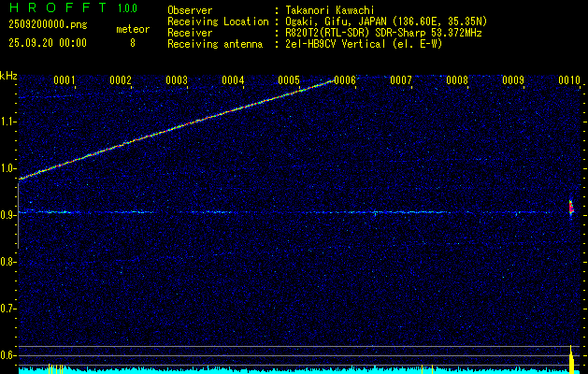This screenshot has width=588, height=374.
Task: Select time marker 0009
Action: click(x=512, y=80)
